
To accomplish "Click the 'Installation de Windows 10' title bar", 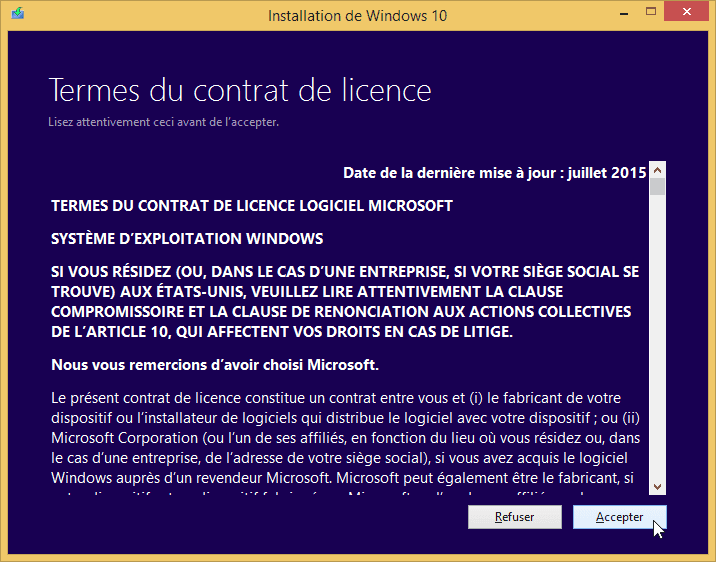I will (x=357, y=15).
